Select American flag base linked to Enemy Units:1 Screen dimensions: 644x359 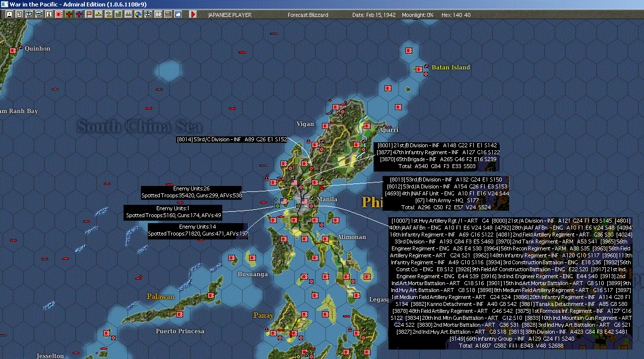284,201
